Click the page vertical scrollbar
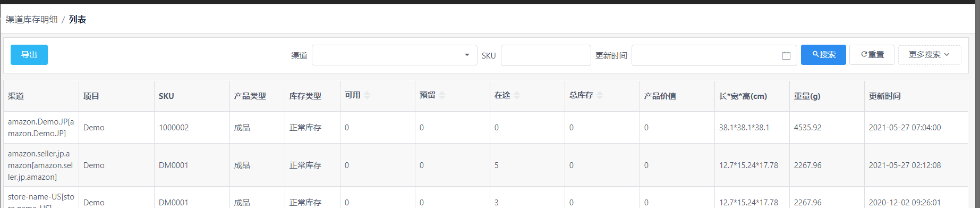Image resolution: width=980 pixels, height=208 pixels. 977,106
